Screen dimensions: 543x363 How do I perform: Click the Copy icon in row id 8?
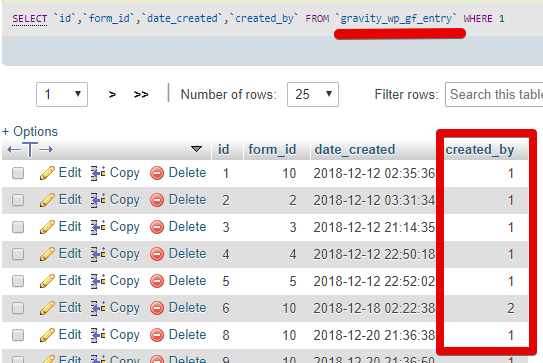coord(98,335)
